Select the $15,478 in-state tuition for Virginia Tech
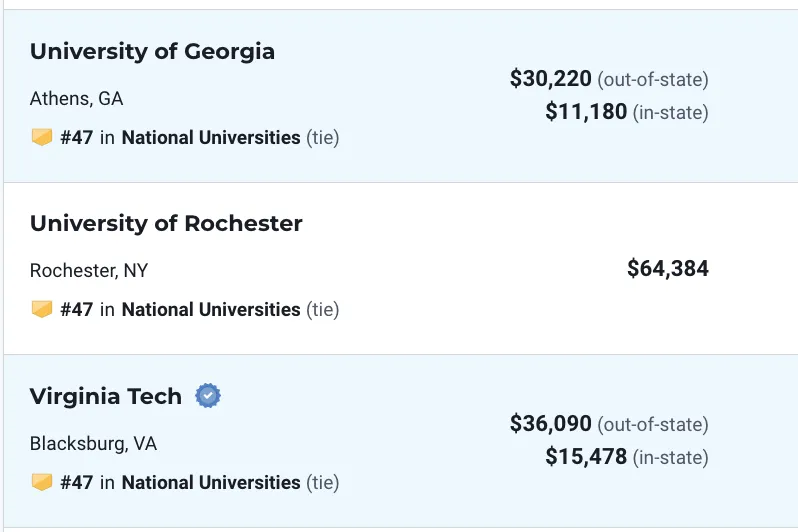 coord(586,457)
